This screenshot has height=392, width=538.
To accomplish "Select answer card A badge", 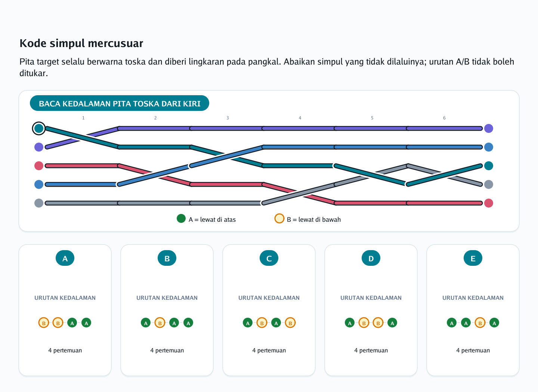I will click(65, 258).
